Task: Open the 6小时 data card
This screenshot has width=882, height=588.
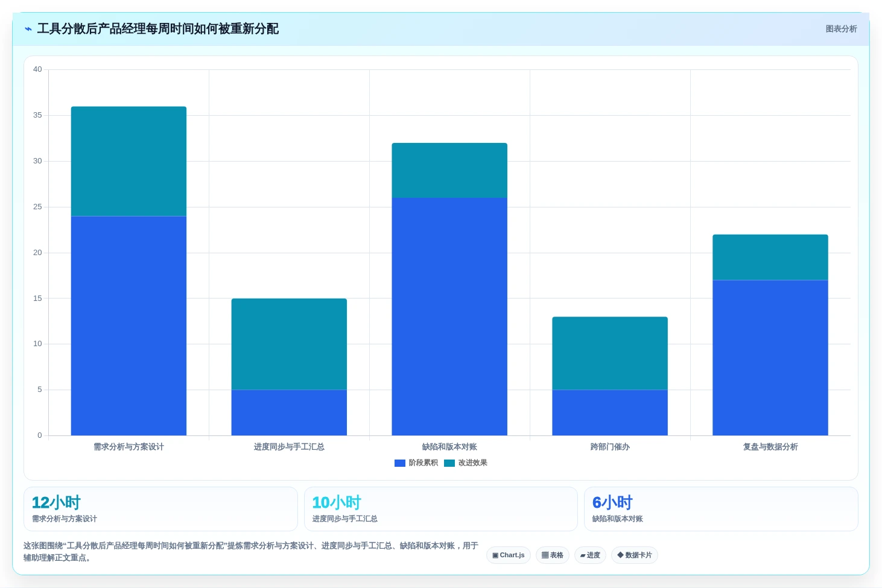Action: tap(721, 509)
